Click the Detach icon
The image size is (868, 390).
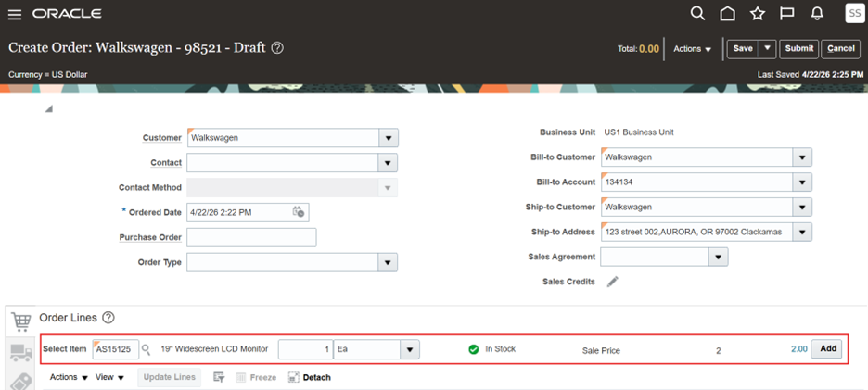294,377
